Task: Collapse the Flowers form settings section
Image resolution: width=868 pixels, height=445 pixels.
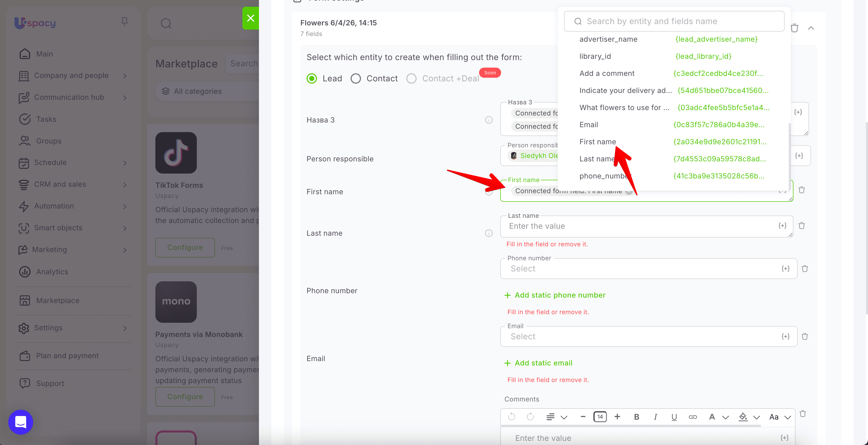Action: (811, 28)
